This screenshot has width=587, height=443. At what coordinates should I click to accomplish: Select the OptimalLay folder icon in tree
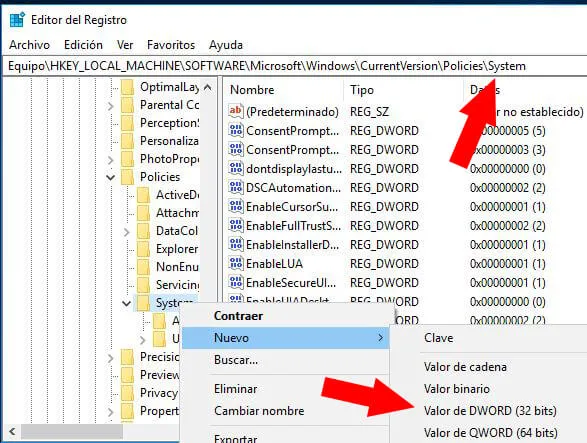point(128,87)
